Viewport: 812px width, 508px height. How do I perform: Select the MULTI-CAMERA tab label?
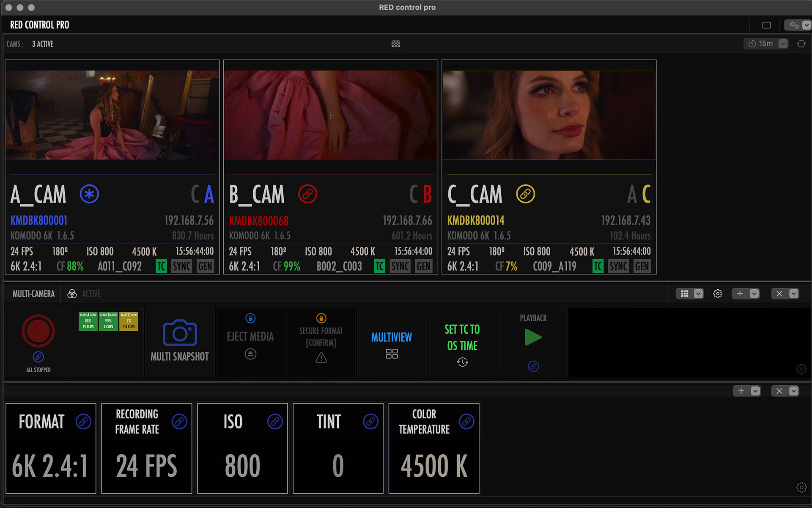[x=33, y=294]
